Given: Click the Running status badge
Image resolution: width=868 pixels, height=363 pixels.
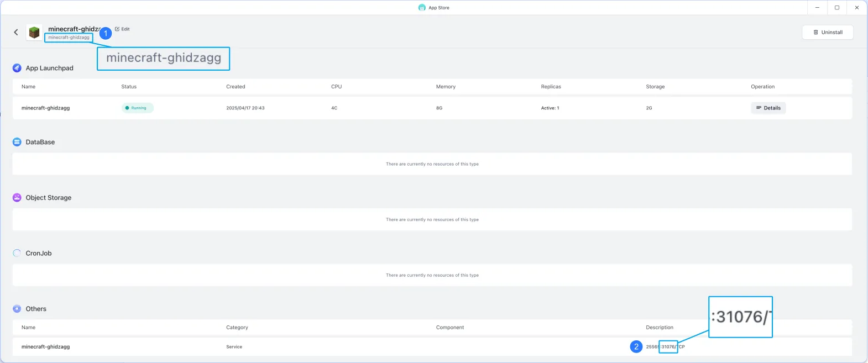Looking at the screenshot, I should coord(137,108).
